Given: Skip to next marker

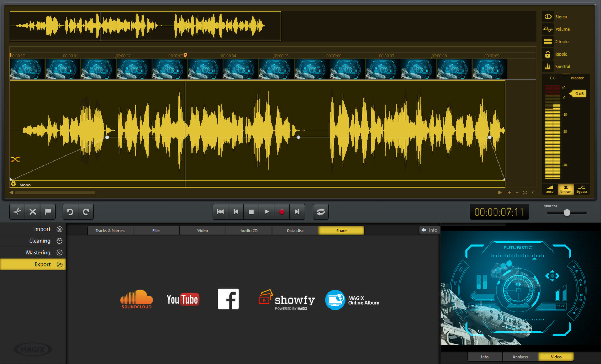Looking at the screenshot, I should coord(297,212).
